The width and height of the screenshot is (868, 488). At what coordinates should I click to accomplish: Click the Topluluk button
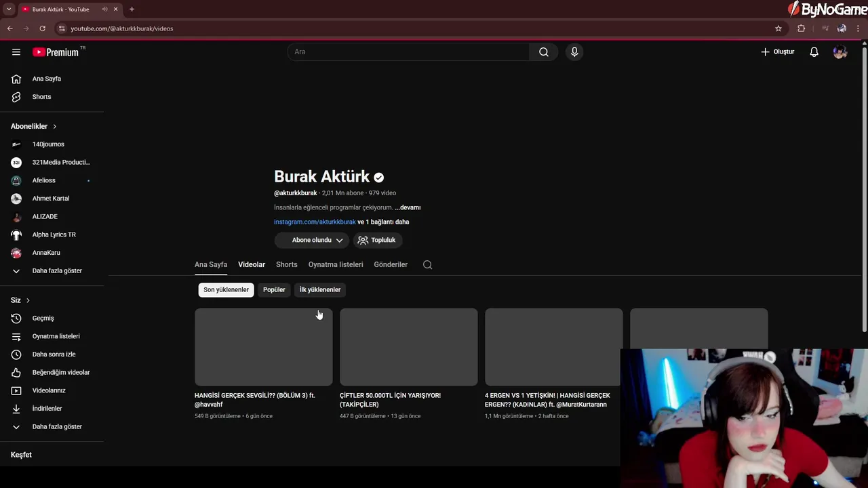pyautogui.click(x=378, y=240)
